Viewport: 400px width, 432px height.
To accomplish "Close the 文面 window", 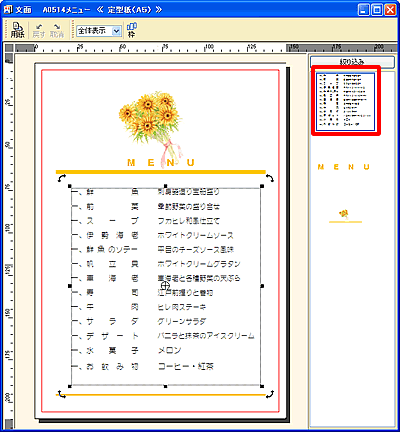I will (x=390, y=10).
